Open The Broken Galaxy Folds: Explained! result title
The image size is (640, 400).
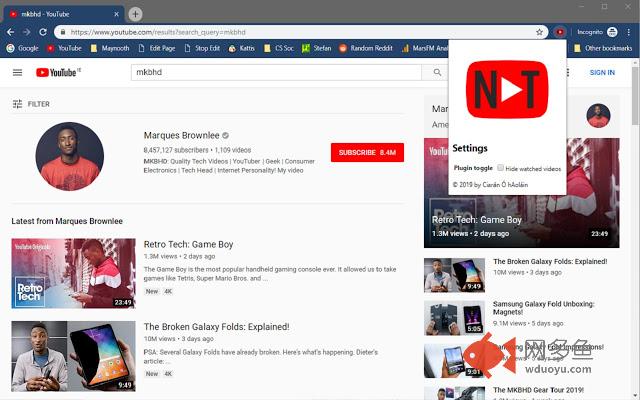point(216,327)
